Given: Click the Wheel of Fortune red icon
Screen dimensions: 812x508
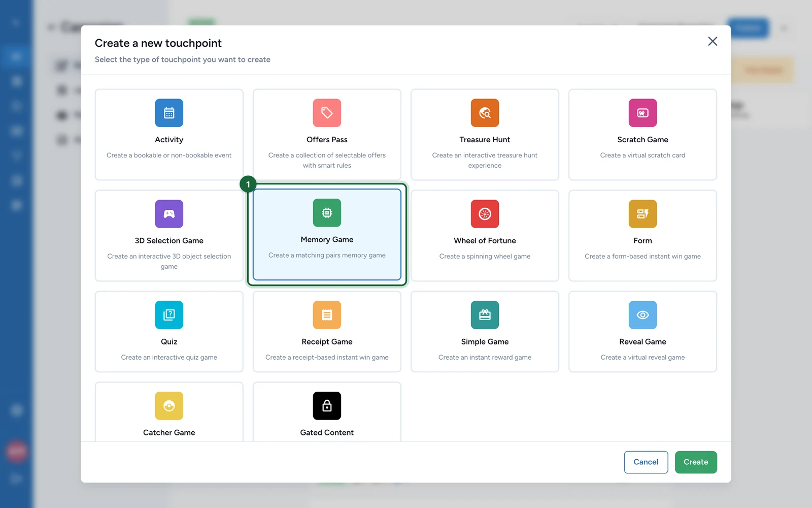Looking at the screenshot, I should click(485, 214).
